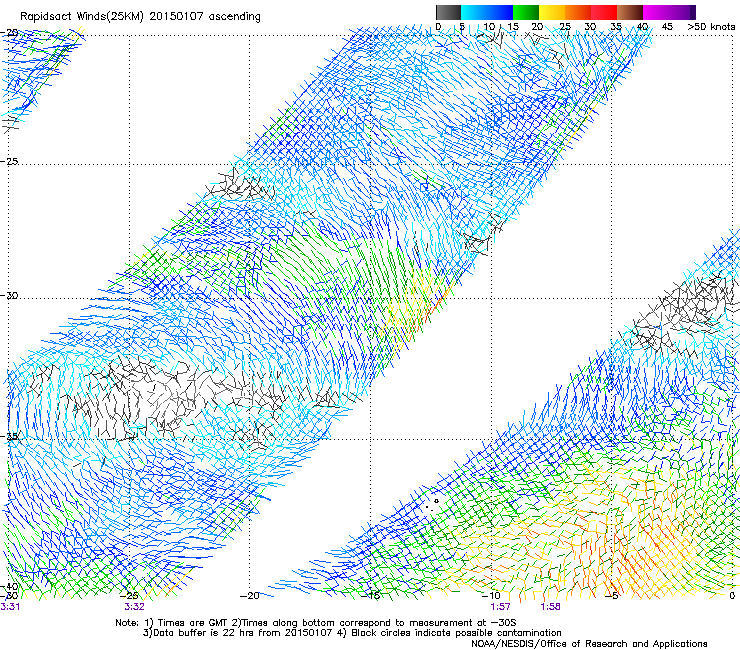Click the black contamination circle marker in the lower swath
Screen dimensions: 740x650
[x=437, y=501]
